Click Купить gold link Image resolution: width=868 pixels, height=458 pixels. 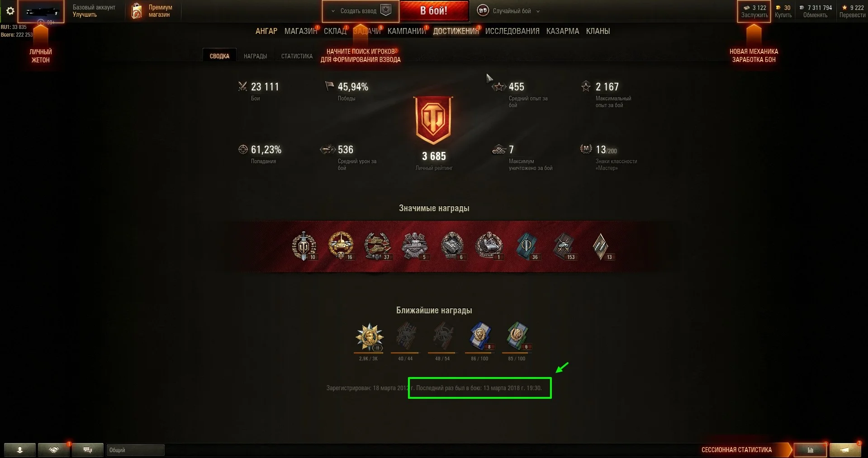coord(783,15)
